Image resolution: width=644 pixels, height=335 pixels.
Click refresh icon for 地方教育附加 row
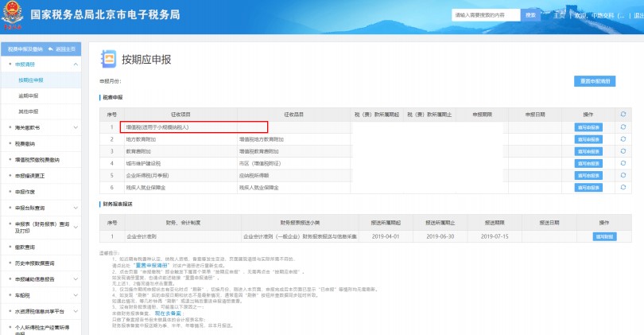623,138
